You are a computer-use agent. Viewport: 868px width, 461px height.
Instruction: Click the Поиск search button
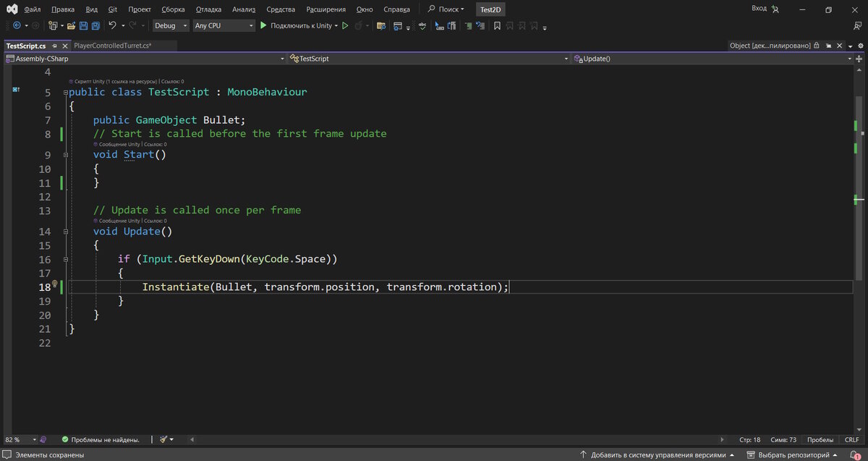(x=446, y=9)
